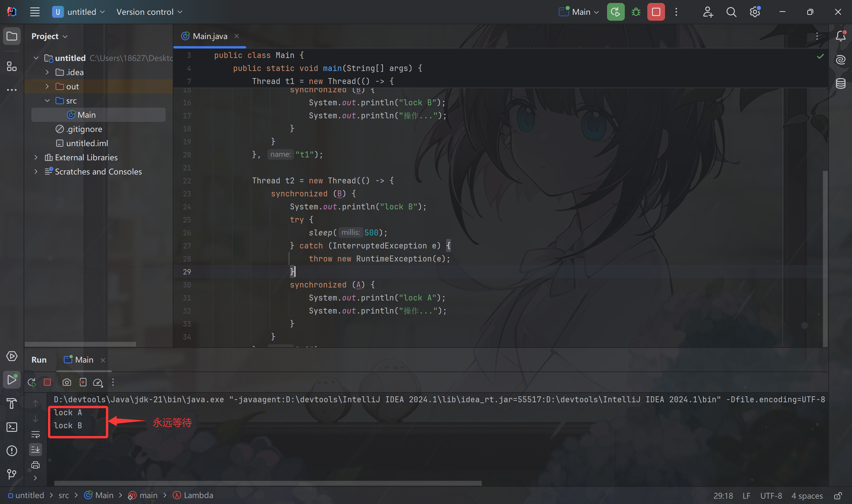This screenshot has width=852, height=504.
Task: Rerun Main with green toolbar button
Action: point(615,12)
